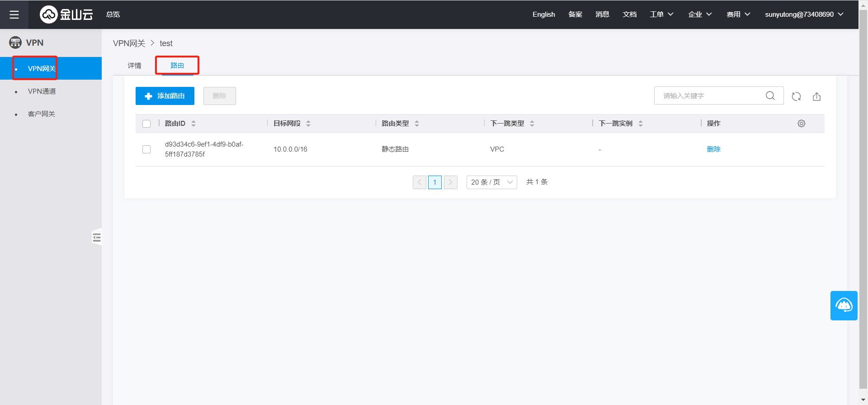This screenshot has height=405, width=868.
Task: Open the account sunyutong dropdown
Action: pos(804,14)
